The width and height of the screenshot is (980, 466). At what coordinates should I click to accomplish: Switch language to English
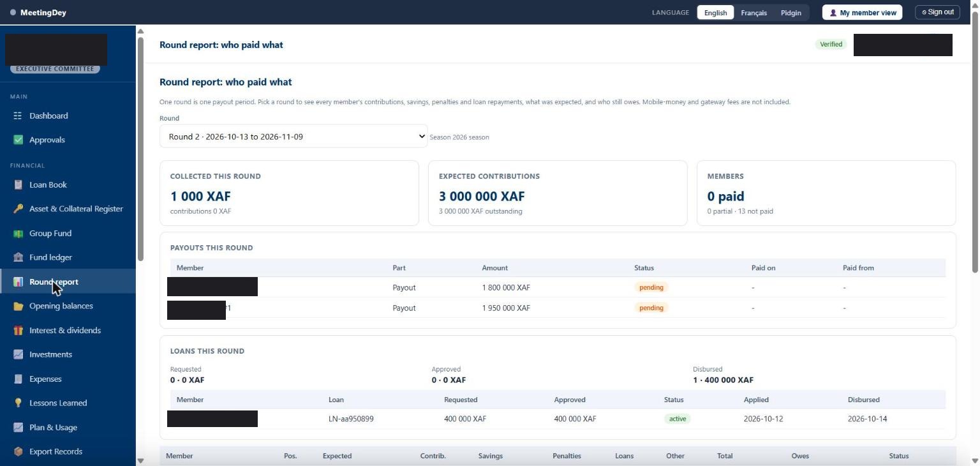click(x=715, y=13)
